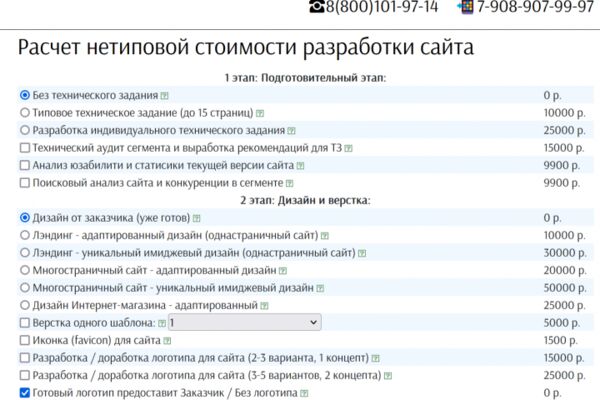Click help icon for 'Дизайн от заказчика'
The image size is (600, 400).
pyautogui.click(x=196, y=218)
